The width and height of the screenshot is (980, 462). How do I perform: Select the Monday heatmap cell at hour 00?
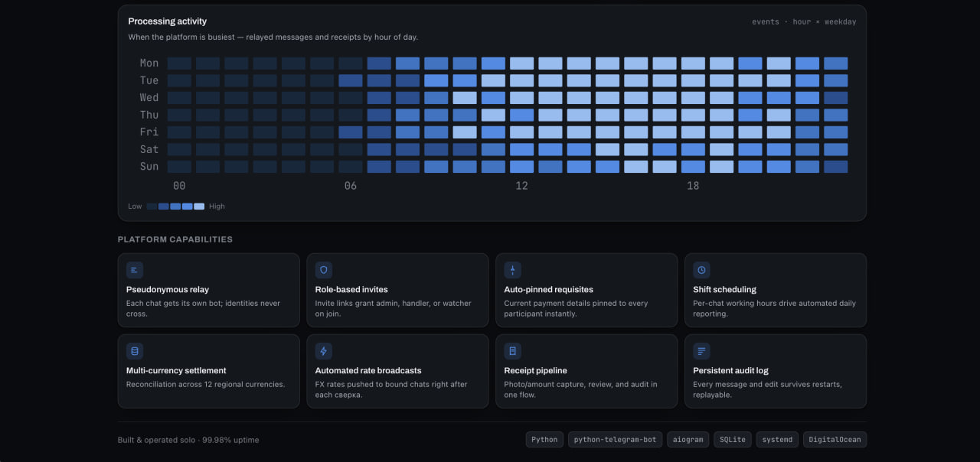coord(179,63)
